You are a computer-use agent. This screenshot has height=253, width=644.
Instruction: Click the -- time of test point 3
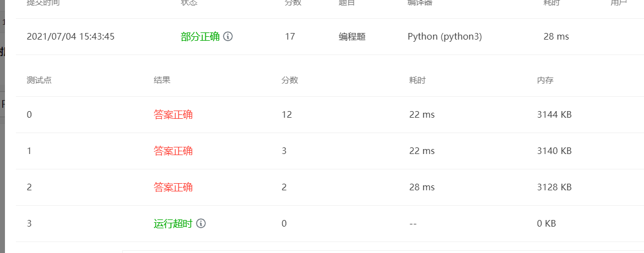[x=413, y=223]
